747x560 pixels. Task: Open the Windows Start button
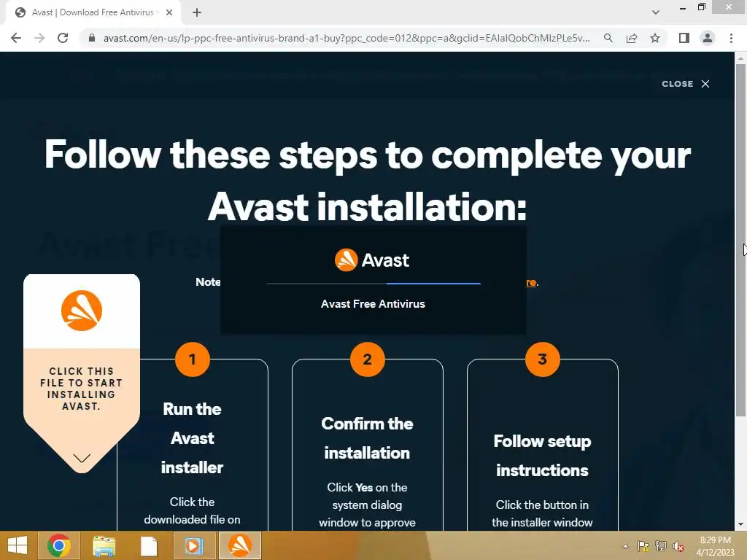click(x=18, y=545)
